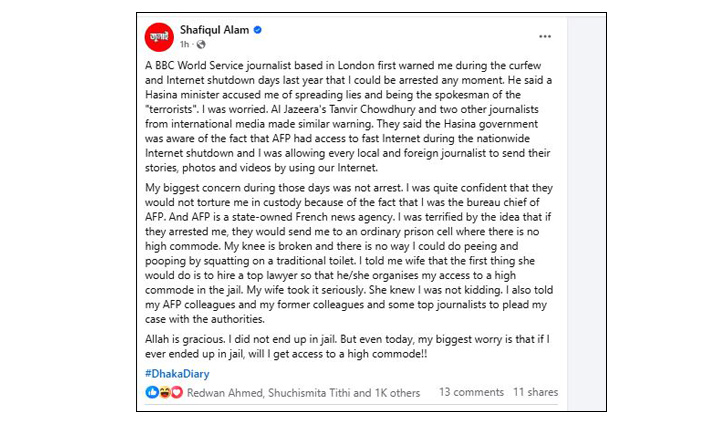Open reactions list of Redwan Ahmed and others
The height and width of the screenshot is (425, 725).
[x=304, y=393]
